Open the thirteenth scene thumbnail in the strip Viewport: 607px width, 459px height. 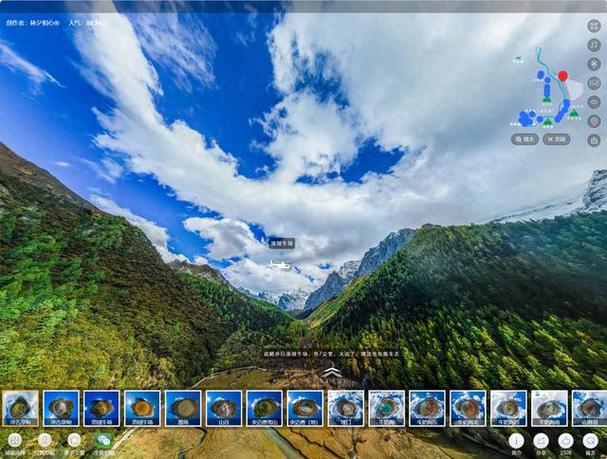pos(508,408)
